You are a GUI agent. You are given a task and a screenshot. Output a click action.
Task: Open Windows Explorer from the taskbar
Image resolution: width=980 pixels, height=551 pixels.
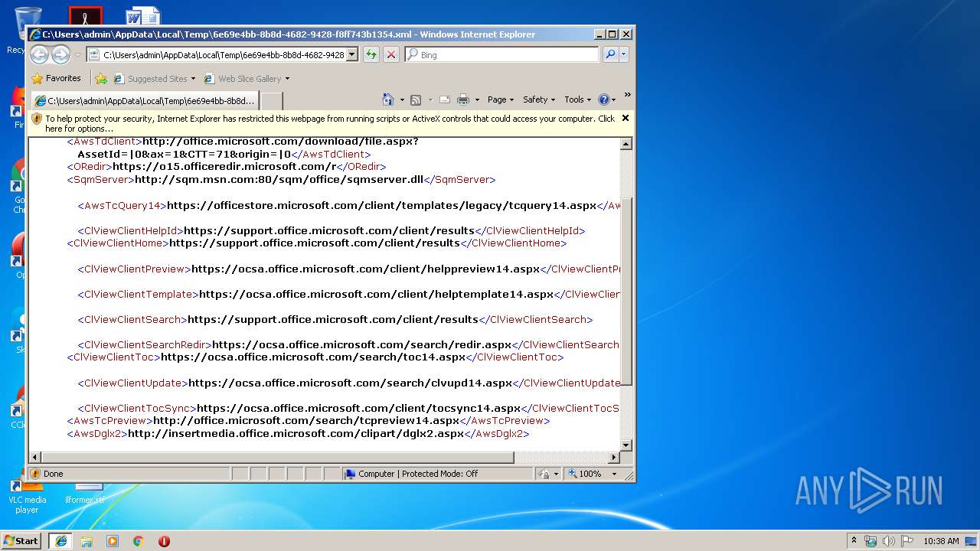(87, 541)
